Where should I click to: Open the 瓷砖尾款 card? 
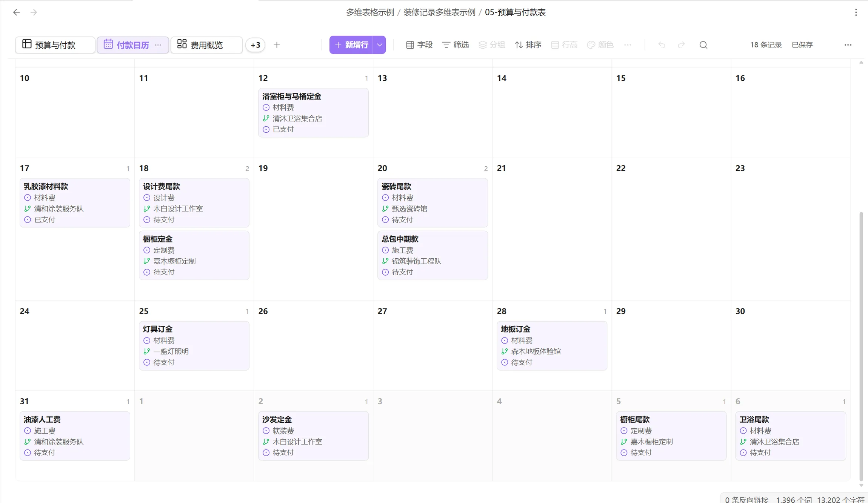(x=432, y=202)
